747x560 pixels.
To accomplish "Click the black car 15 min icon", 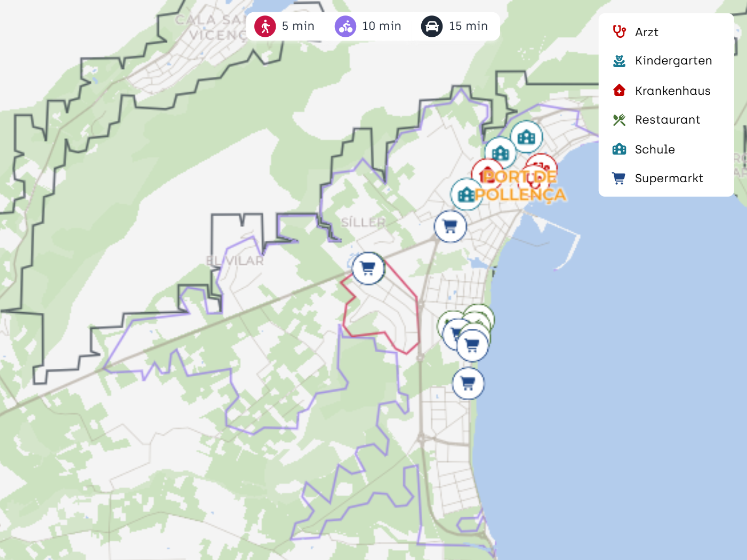I will 432,26.
